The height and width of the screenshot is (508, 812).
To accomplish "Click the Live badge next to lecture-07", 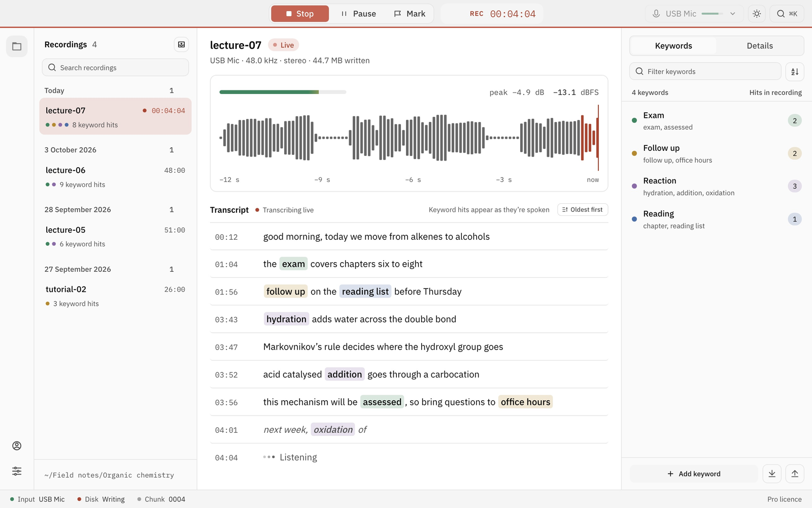I will pyautogui.click(x=284, y=45).
